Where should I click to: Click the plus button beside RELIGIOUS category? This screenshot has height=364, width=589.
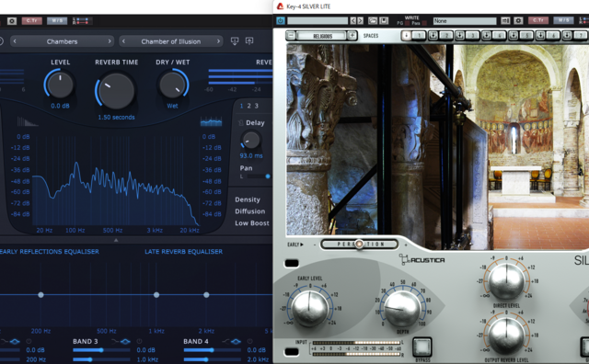point(352,36)
